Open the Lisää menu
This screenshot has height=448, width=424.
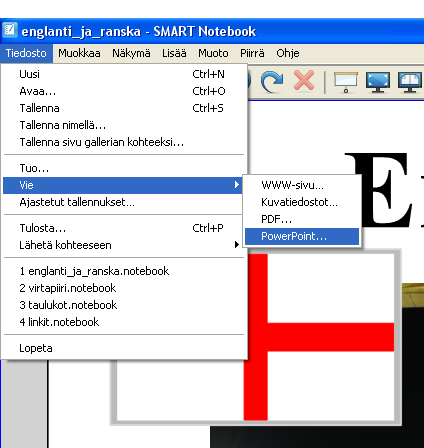[174, 53]
